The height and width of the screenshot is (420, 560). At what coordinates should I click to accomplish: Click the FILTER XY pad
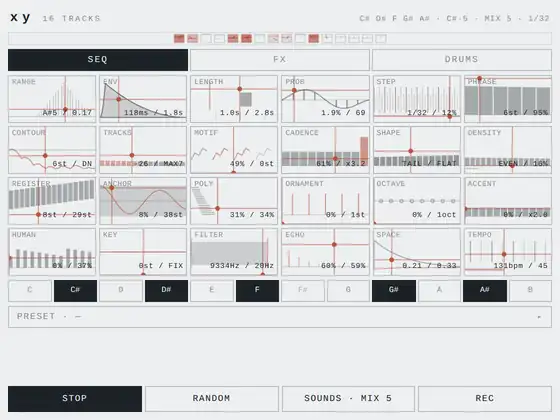coord(234,252)
